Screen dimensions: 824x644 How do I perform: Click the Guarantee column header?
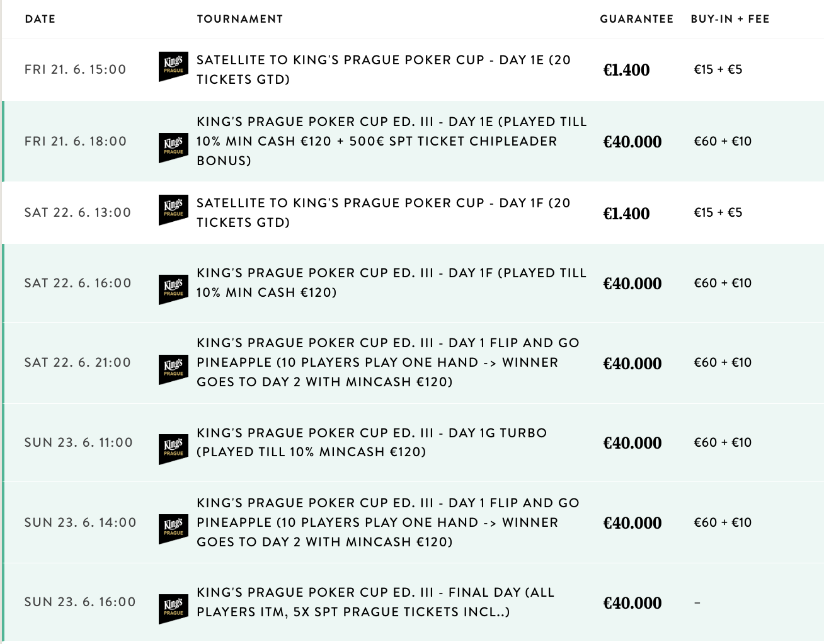(637, 19)
